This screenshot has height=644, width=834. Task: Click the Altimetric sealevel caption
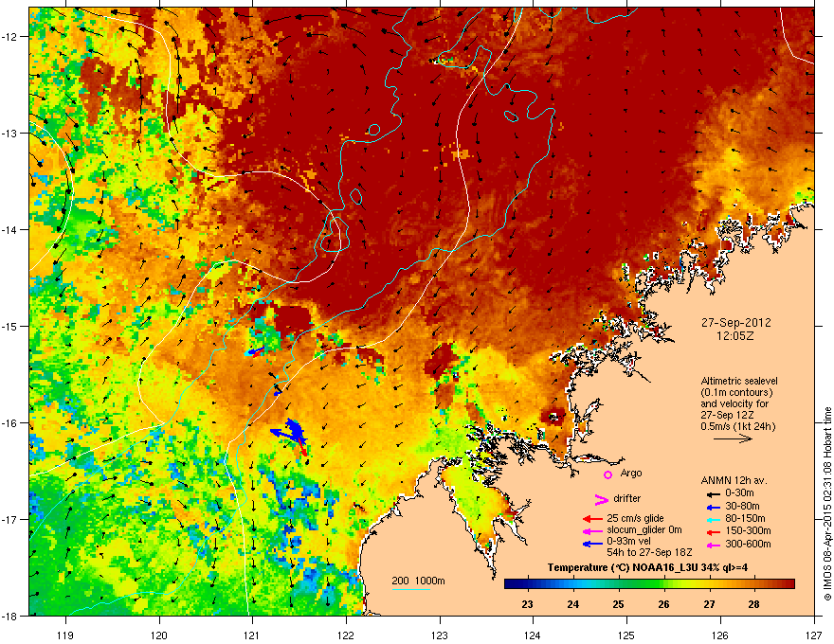coord(739,382)
